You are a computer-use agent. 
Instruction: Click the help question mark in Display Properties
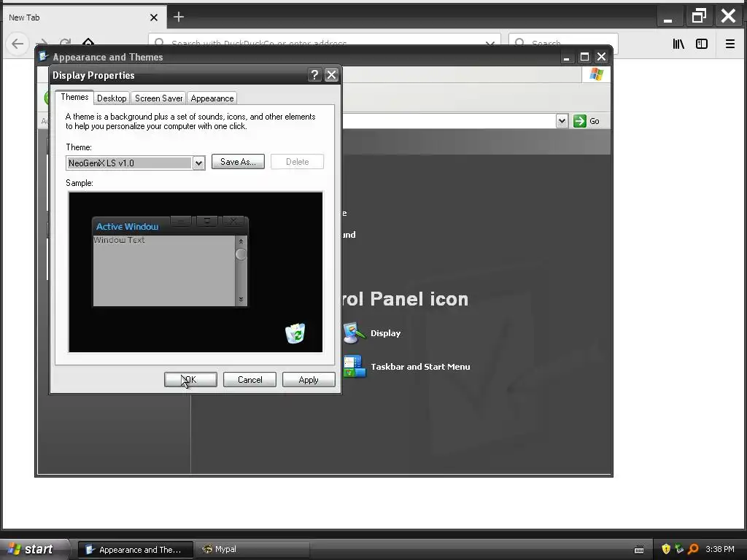[x=314, y=75]
